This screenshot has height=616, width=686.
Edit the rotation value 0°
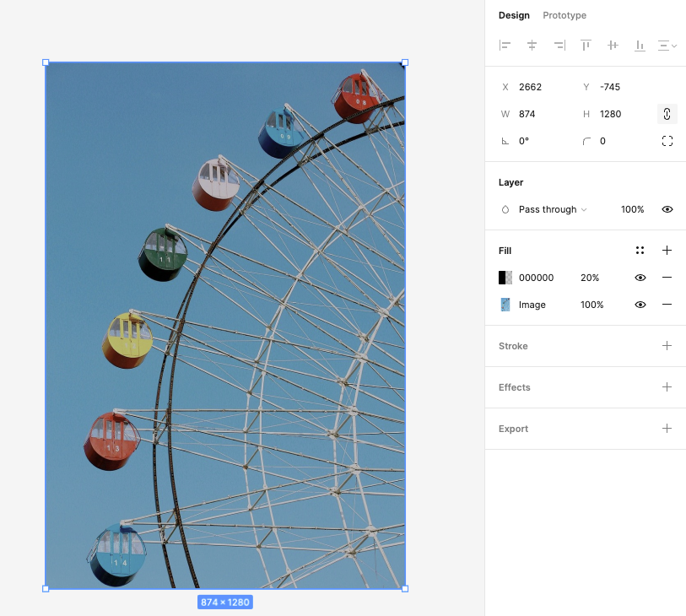point(524,141)
